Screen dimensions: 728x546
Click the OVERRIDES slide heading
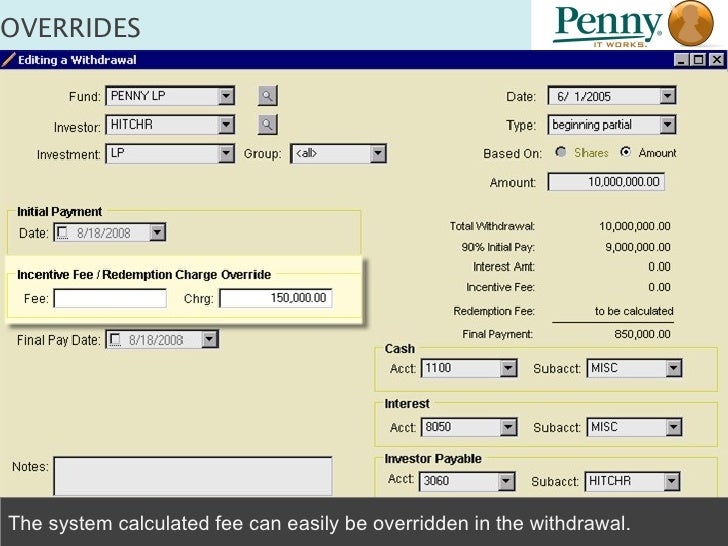(71, 28)
